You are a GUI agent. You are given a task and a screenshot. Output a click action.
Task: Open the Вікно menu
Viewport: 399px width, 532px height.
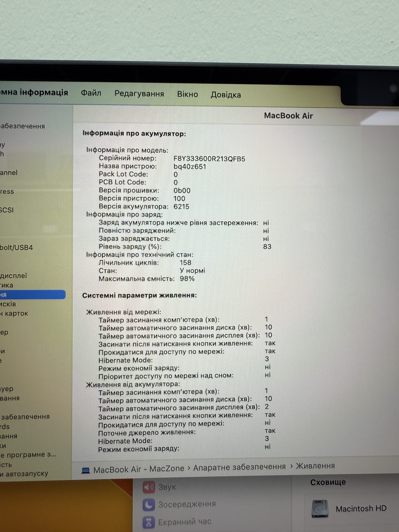[188, 94]
